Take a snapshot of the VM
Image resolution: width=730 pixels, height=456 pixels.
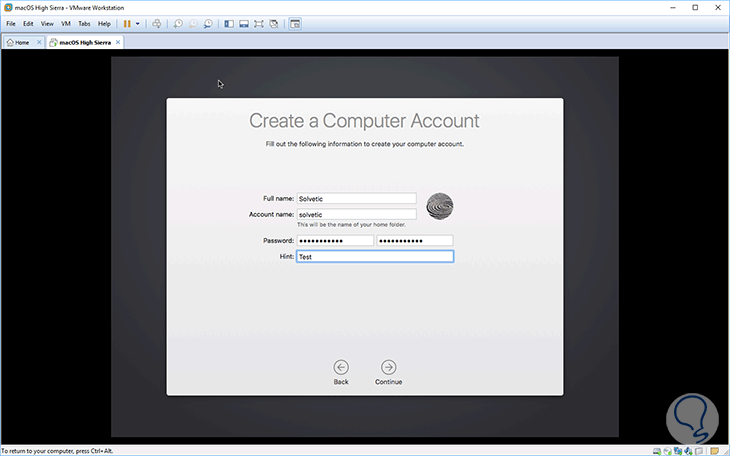[x=178, y=24]
